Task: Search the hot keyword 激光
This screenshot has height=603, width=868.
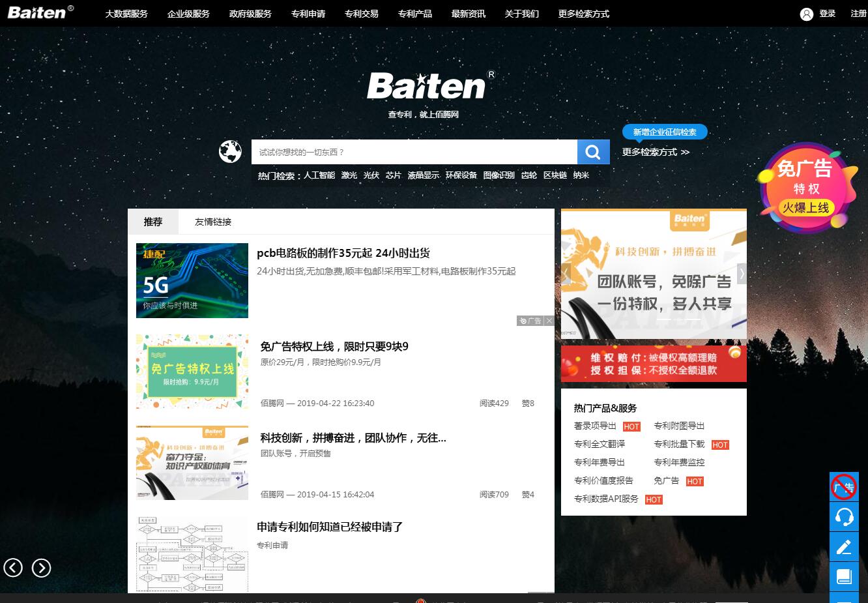Action: click(x=349, y=175)
